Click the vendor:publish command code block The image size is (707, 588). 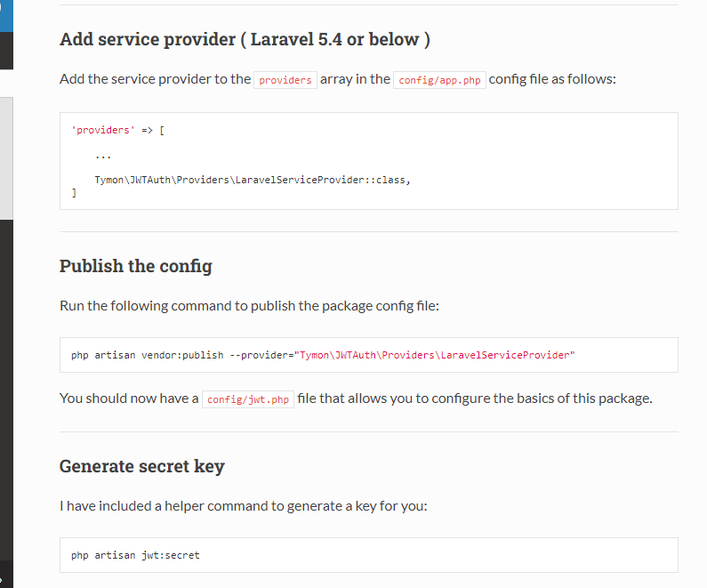pyautogui.click(x=369, y=355)
